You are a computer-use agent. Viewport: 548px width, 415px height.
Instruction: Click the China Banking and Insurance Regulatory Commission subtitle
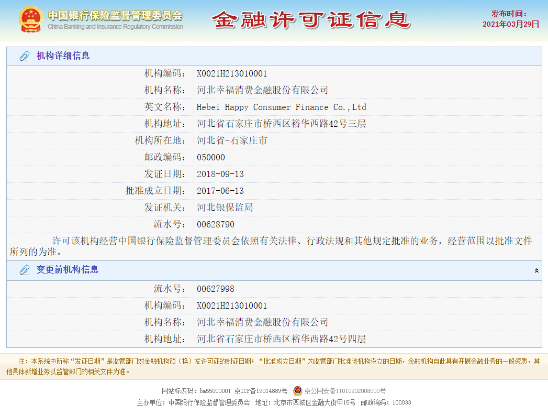115,27
